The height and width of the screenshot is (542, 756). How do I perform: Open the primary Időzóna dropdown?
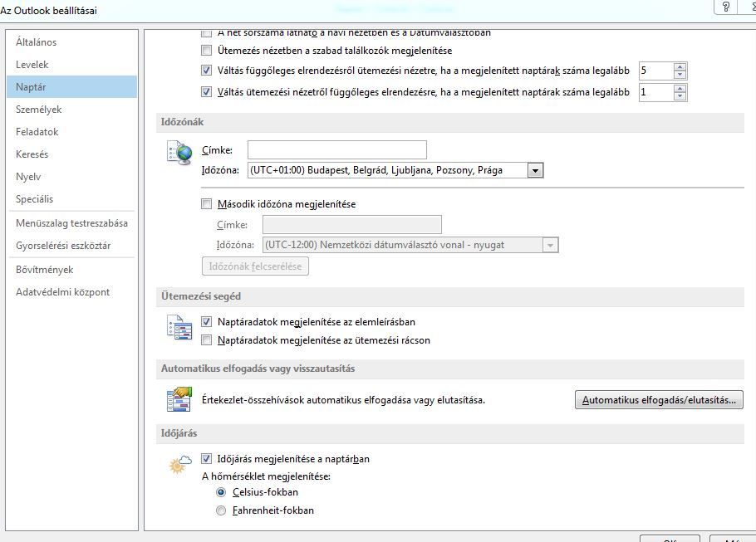[x=535, y=170]
